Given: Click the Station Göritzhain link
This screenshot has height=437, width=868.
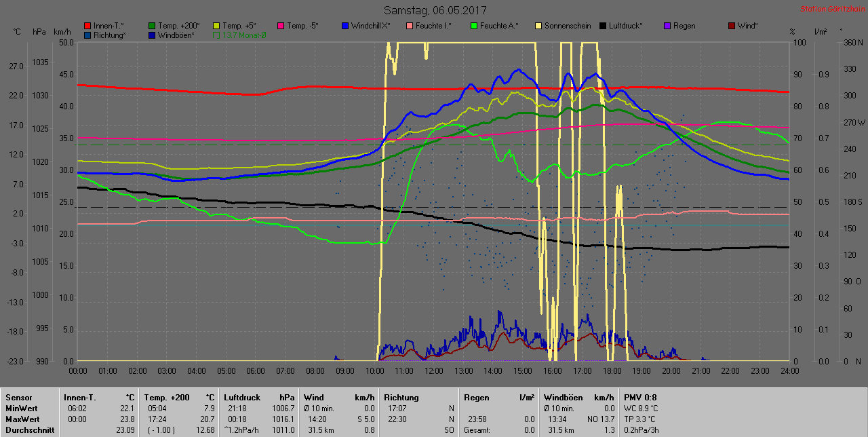Looking at the screenshot, I should pos(830,9).
